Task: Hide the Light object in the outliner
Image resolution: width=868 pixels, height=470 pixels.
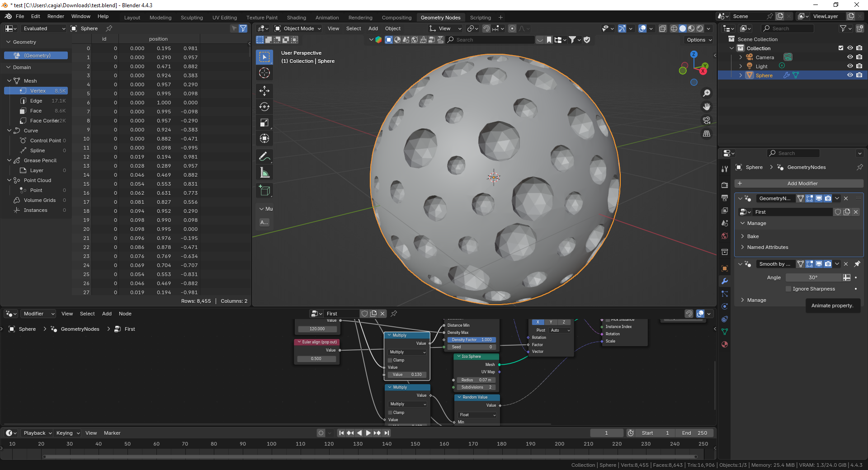Action: (850, 66)
